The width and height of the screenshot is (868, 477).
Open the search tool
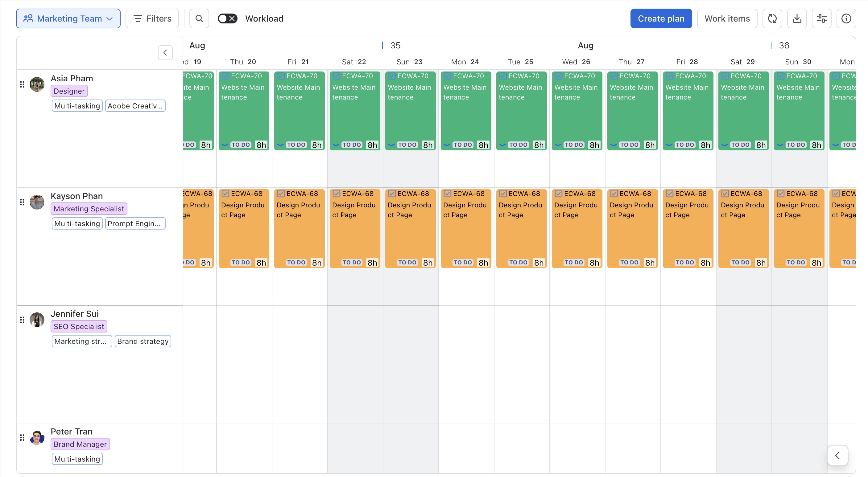click(199, 18)
